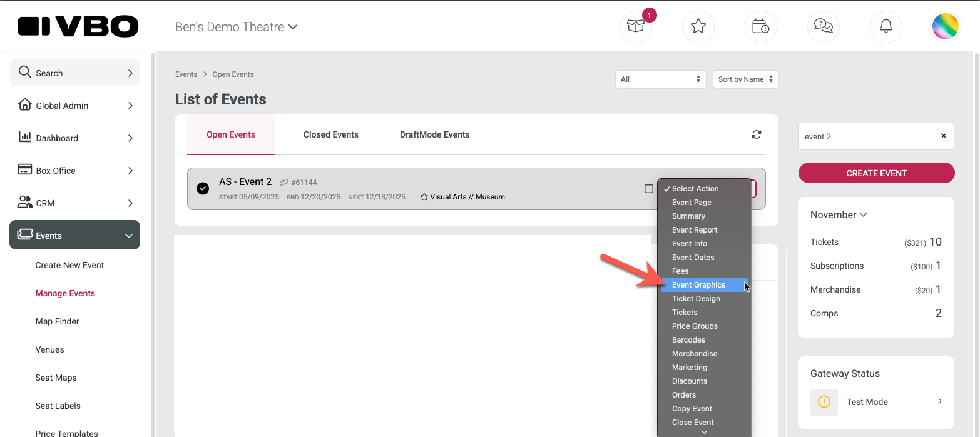Expand the Box Office sidebar chevron

click(x=130, y=171)
